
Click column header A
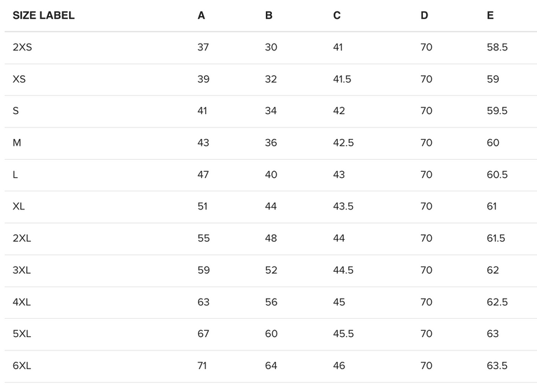pyautogui.click(x=201, y=15)
